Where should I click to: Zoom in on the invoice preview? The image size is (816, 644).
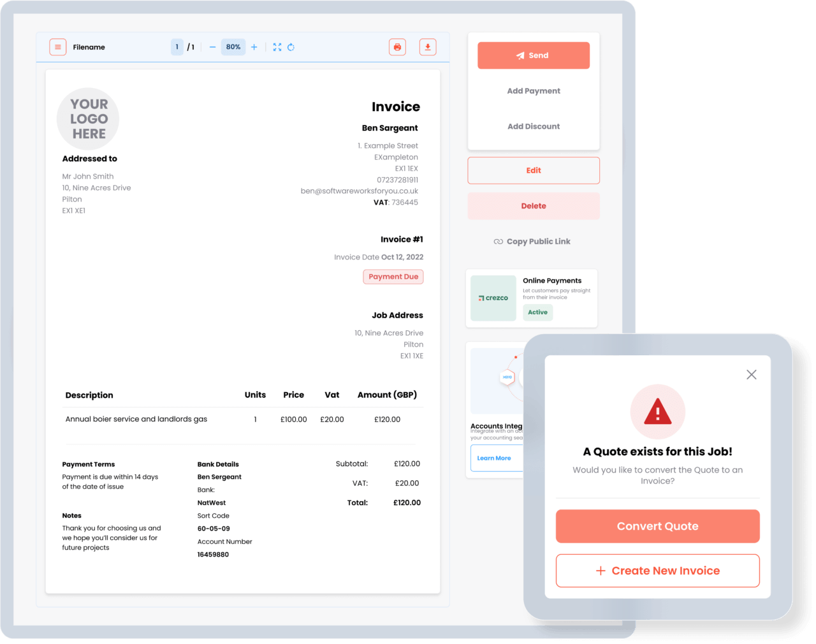(254, 47)
